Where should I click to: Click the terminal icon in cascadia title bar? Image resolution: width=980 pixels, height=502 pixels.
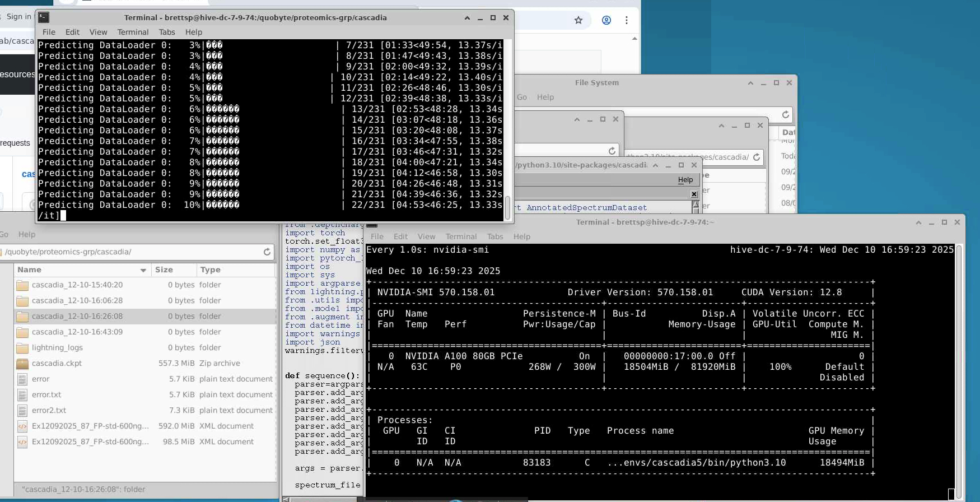pyautogui.click(x=44, y=17)
